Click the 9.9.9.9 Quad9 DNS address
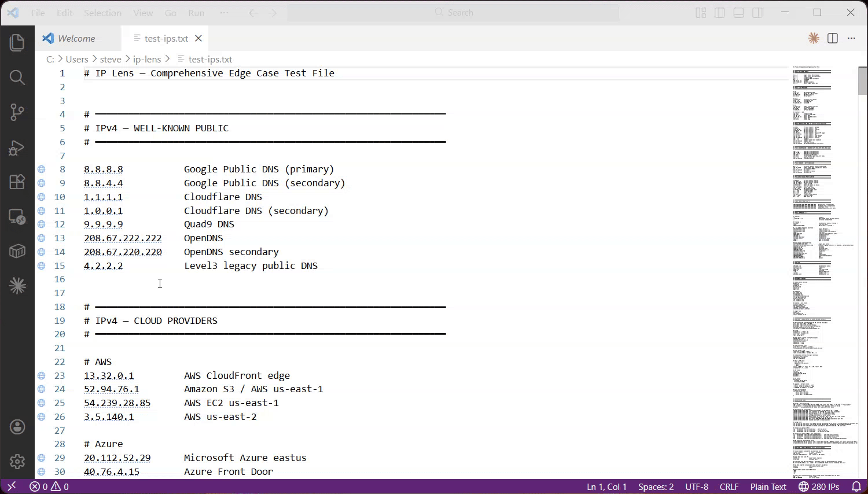 pos(104,224)
